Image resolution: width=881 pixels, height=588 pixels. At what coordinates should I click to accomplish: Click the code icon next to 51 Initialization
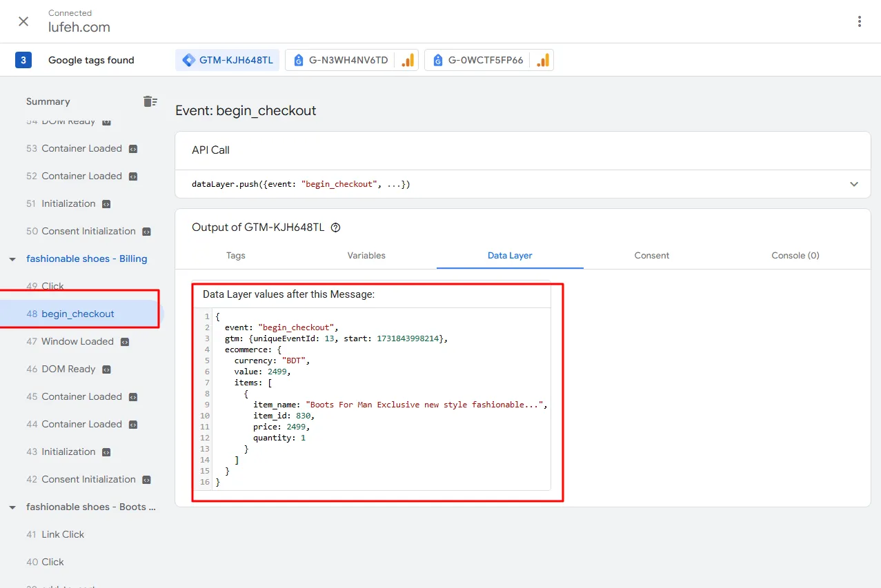click(x=106, y=204)
